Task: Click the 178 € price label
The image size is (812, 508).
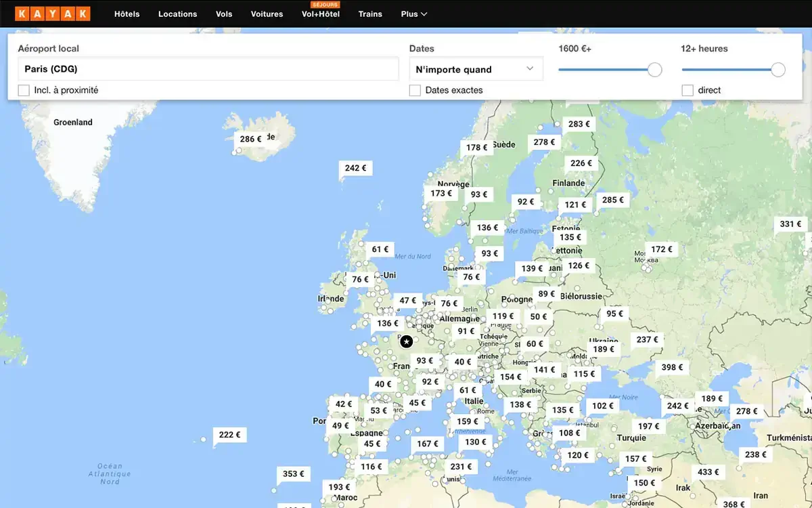Action: 477,148
